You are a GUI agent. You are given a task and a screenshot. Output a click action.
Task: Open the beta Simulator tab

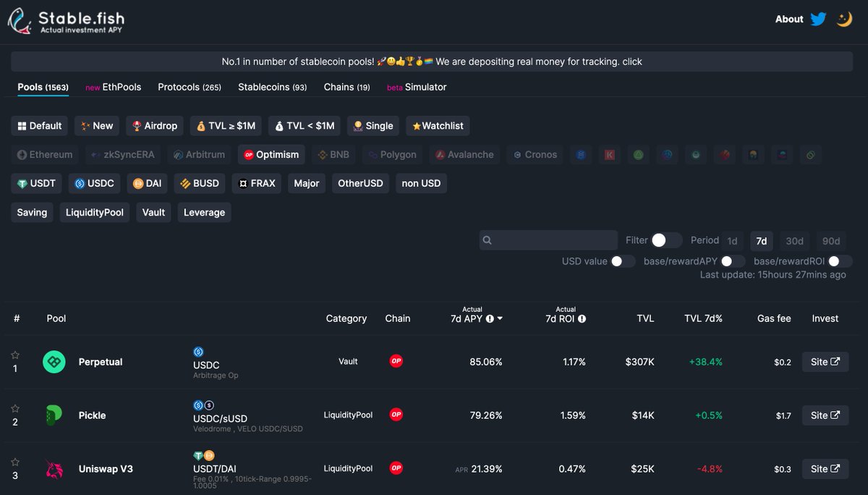(417, 87)
